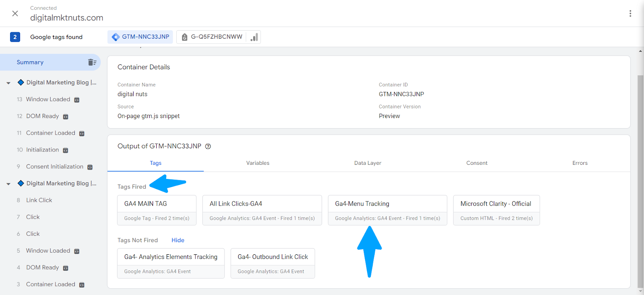Switch to the Errors tab
The image size is (644, 295).
[580, 163]
